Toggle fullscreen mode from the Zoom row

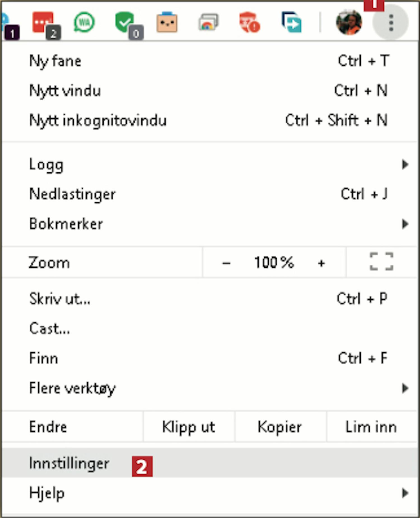pos(381,262)
